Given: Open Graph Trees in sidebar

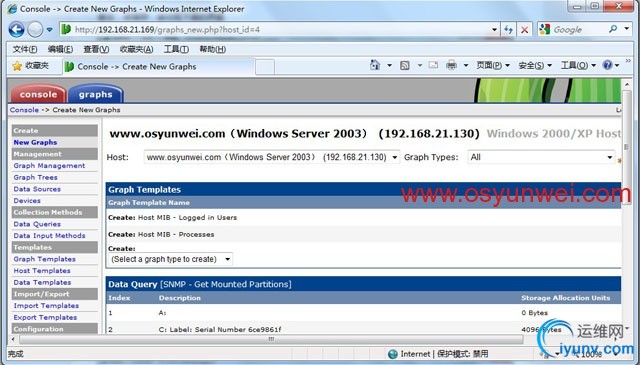Looking at the screenshot, I should tap(35, 178).
